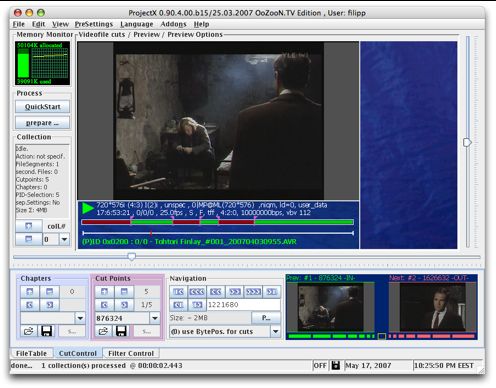Open the Language menu
496x388 pixels.
137,24
